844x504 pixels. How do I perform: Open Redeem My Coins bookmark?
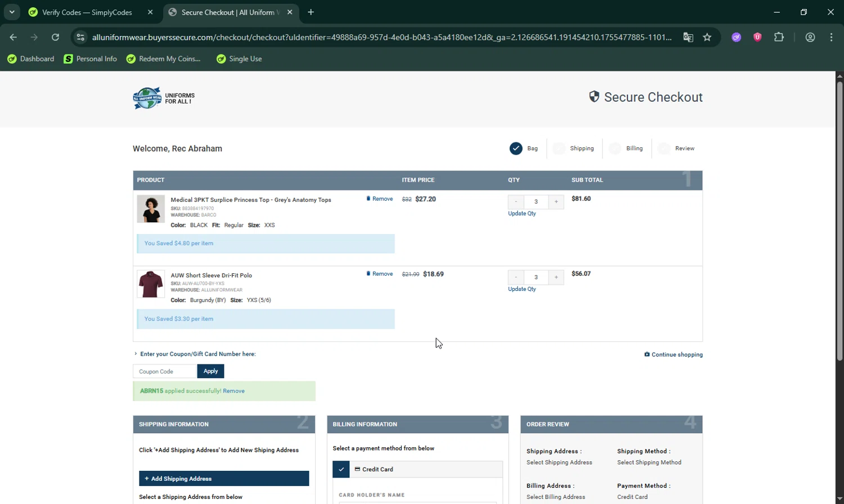163,59
